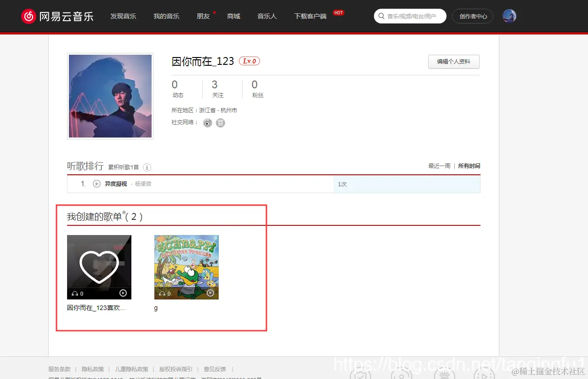
Task: Click the search magnifier icon
Action: click(x=381, y=16)
